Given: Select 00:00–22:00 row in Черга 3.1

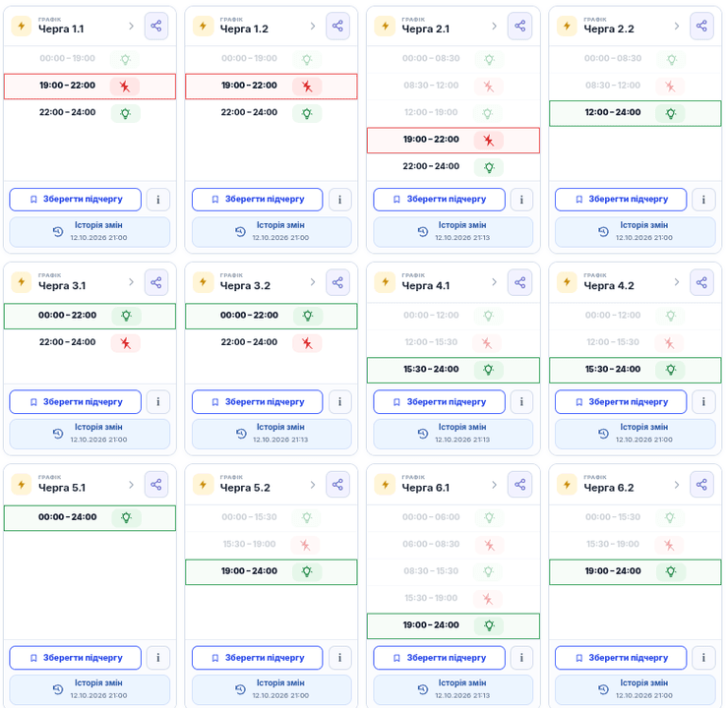Looking at the screenshot, I should pyautogui.click(x=90, y=316).
